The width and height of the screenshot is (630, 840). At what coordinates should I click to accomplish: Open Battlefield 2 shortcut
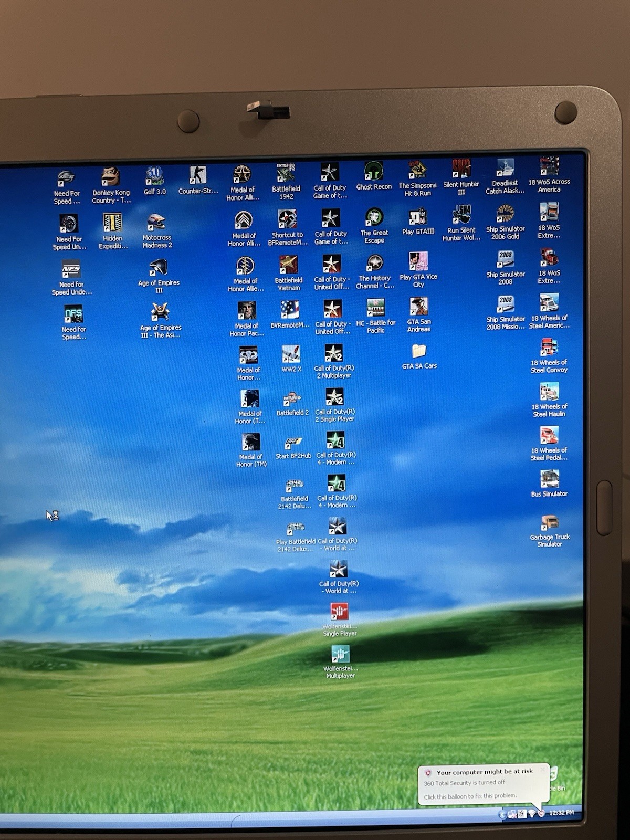[292, 404]
